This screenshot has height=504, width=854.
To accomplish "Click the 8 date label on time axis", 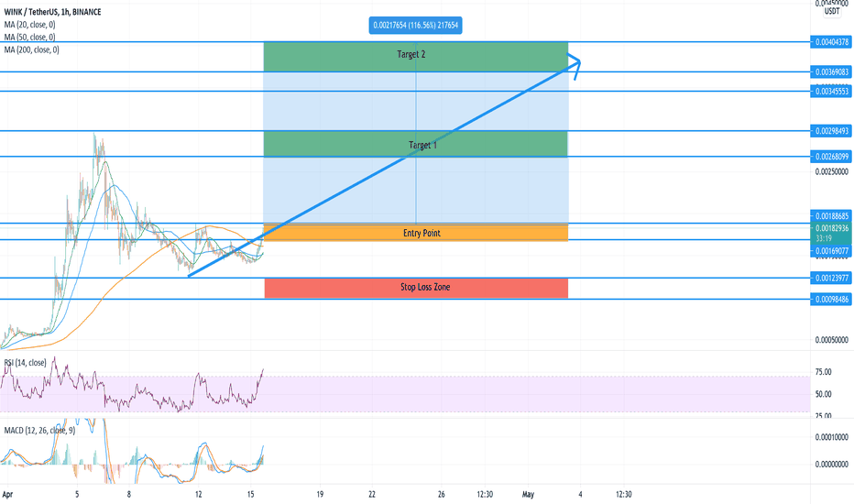I will (129, 495).
